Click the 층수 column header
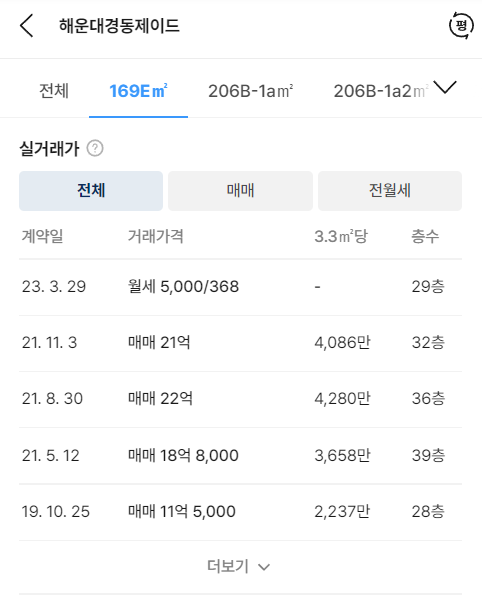Image resolution: width=482 pixels, height=601 pixels. click(425, 236)
